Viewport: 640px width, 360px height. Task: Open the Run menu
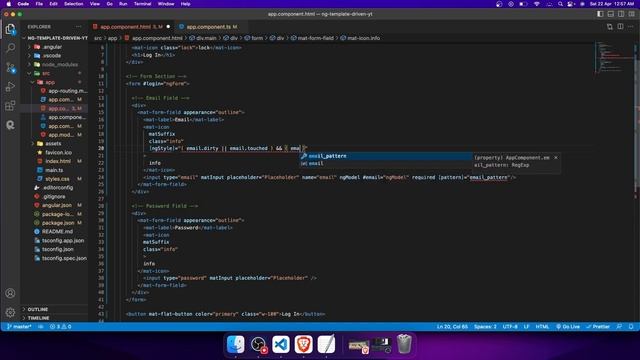coord(123,4)
